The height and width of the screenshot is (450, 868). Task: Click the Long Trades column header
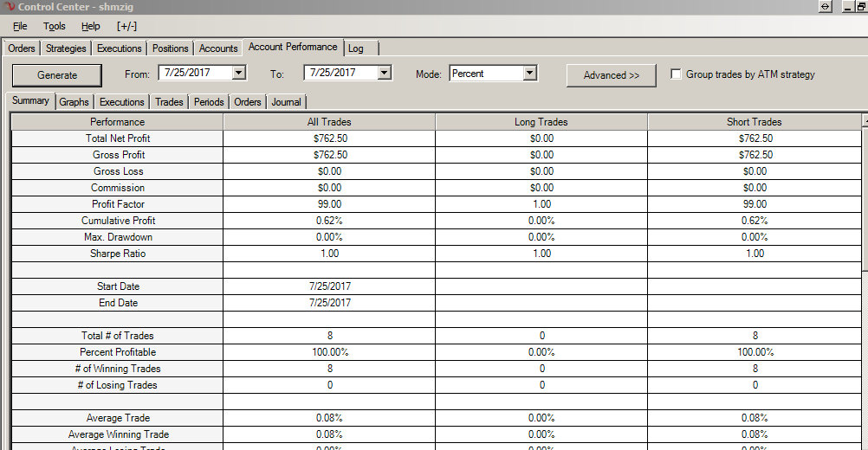[541, 122]
